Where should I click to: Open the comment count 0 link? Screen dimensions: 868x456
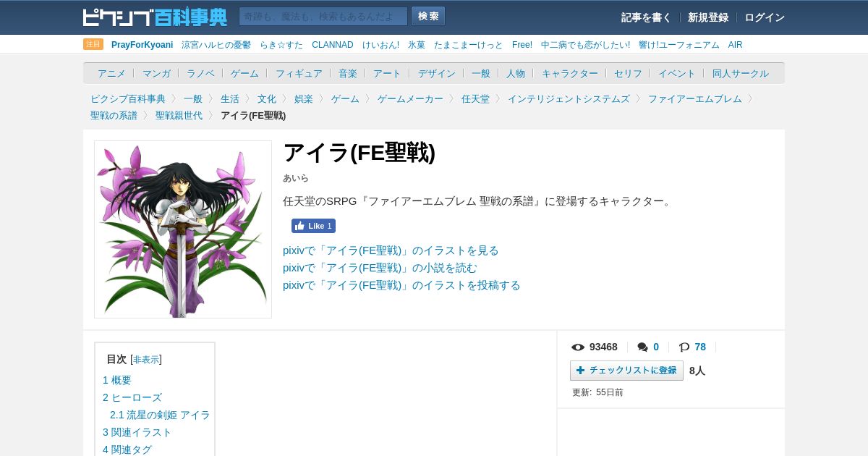click(656, 347)
